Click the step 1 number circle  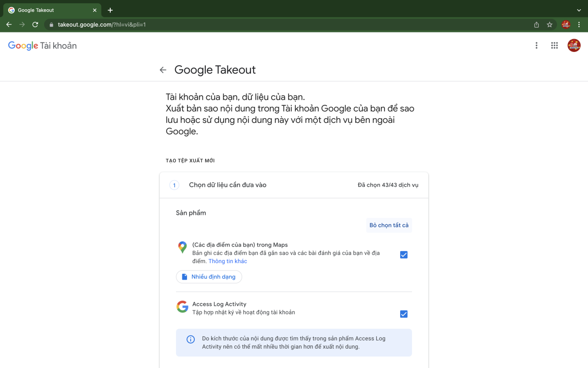174,185
